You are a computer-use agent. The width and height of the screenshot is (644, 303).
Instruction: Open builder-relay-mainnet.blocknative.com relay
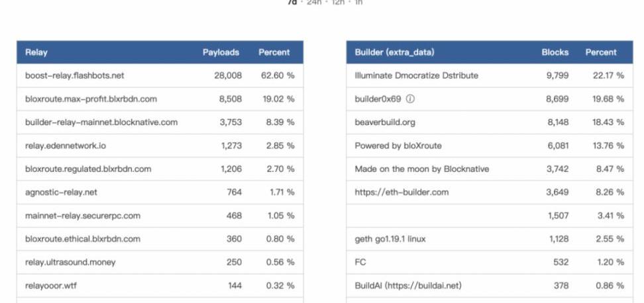(101, 122)
